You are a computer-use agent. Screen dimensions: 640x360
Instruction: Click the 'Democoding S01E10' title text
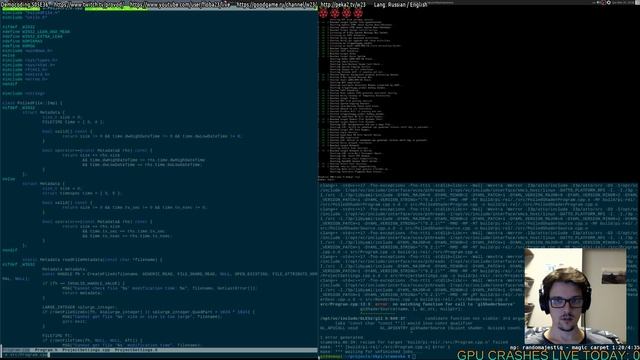point(25,5)
